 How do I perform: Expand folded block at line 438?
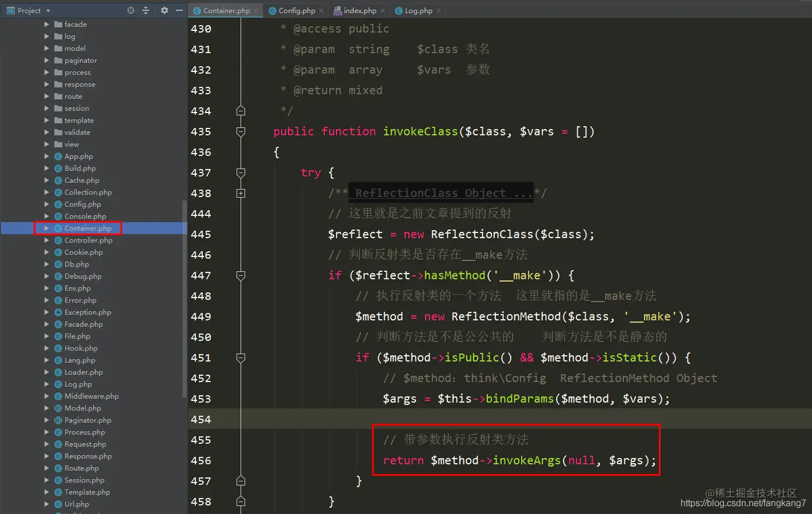(241, 193)
